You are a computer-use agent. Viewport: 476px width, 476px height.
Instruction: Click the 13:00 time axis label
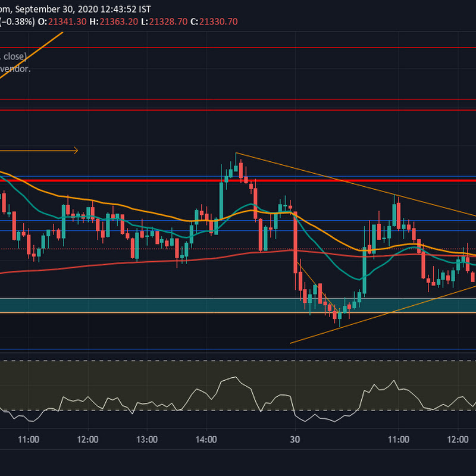click(146, 439)
